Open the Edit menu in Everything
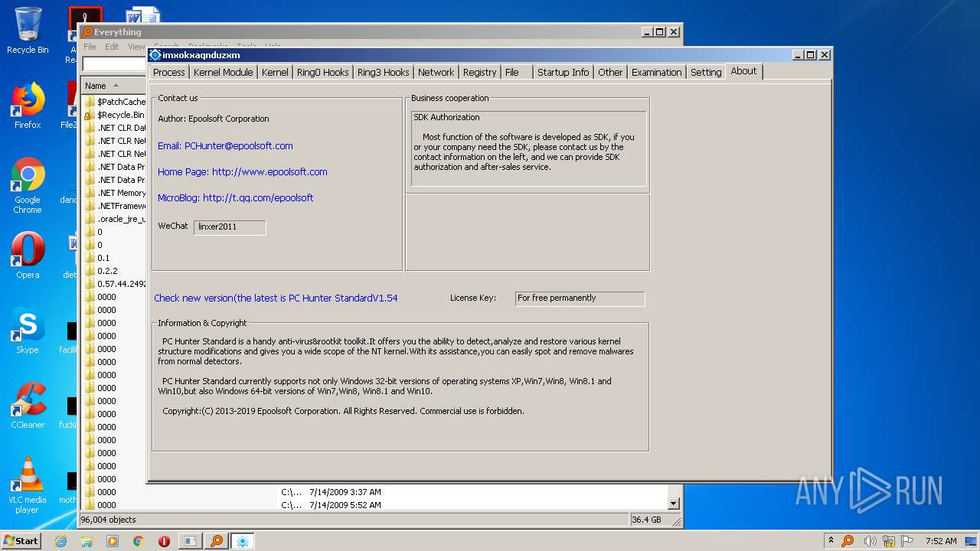This screenshot has width=980, height=551. 112,47
